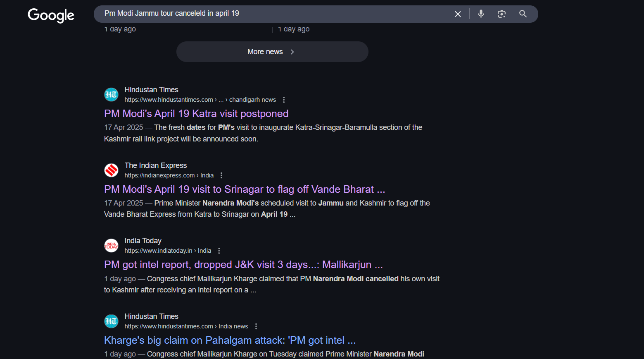Open 'Kharge's big claim on Pahalgam attack' article

pos(230,340)
